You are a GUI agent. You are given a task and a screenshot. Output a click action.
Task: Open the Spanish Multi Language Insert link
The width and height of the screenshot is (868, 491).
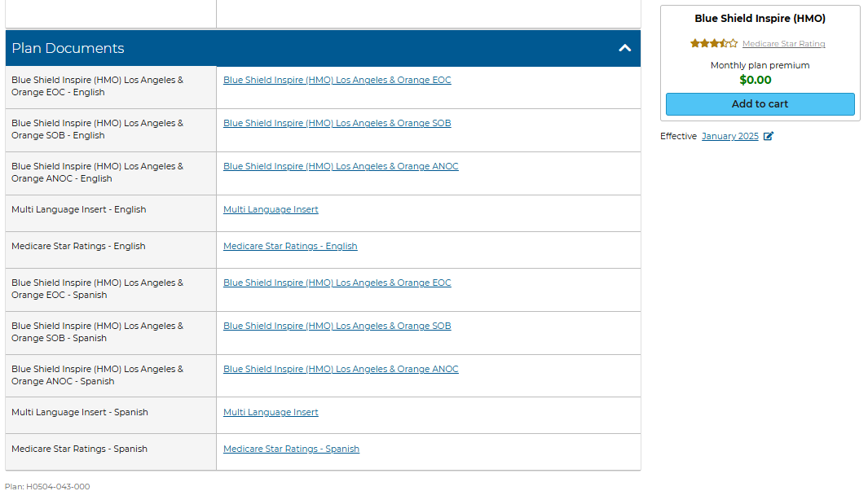[271, 412]
